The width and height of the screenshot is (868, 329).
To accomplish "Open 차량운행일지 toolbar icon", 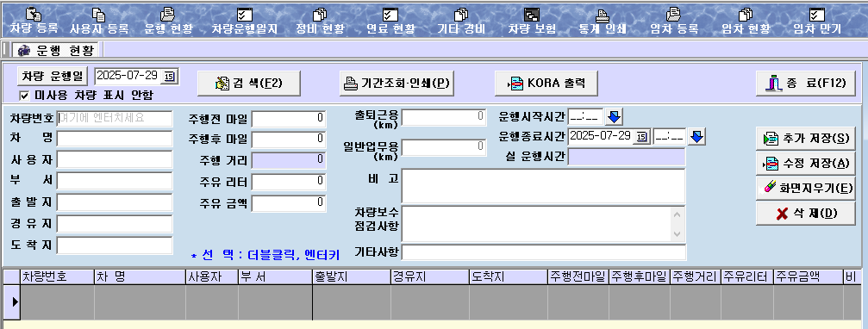I will (244, 22).
